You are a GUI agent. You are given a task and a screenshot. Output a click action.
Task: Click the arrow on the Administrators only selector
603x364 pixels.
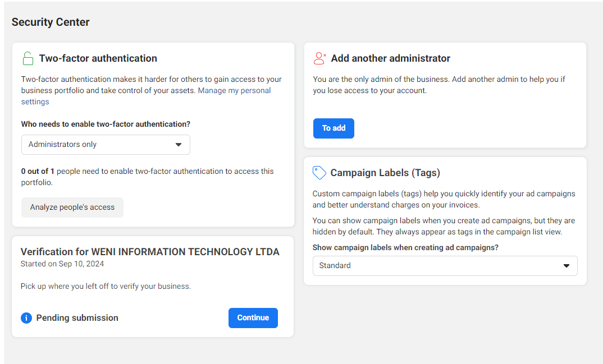(x=179, y=145)
